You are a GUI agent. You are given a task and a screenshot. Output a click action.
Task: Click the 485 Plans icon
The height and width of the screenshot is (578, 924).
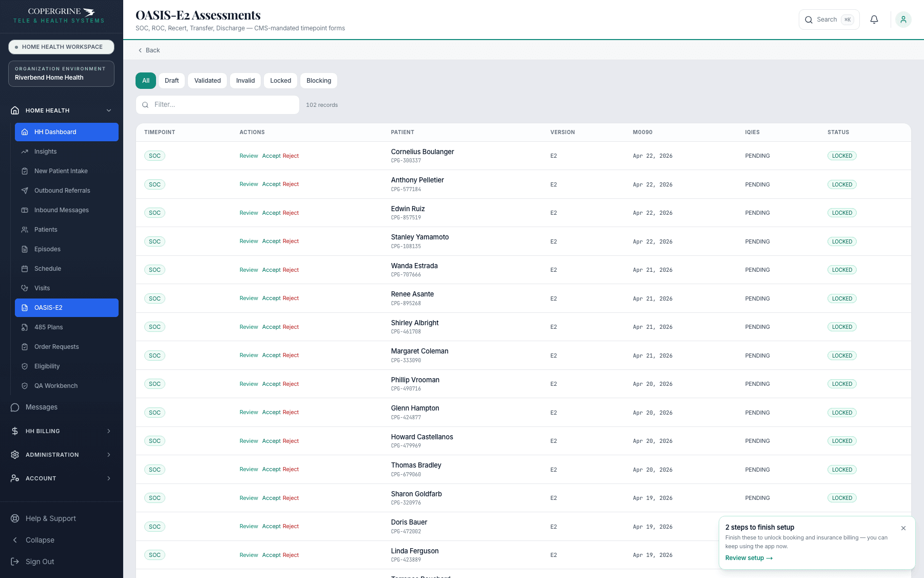point(25,327)
